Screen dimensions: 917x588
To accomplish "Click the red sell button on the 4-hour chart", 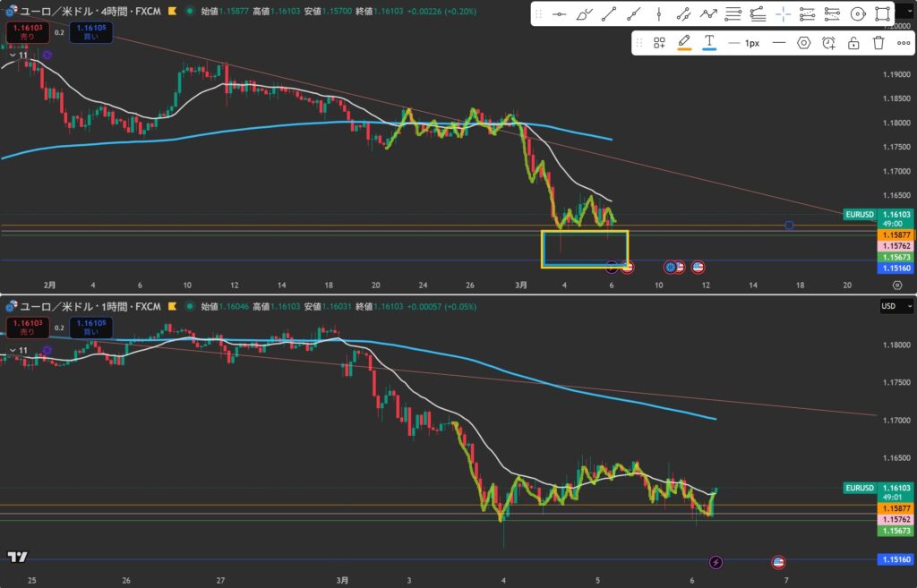I will coord(20,33).
